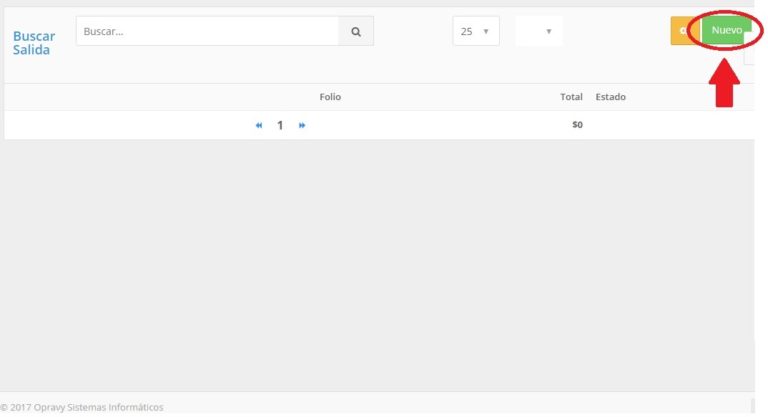Go to next page with double-right arrows
The image size is (768, 417).
click(302, 125)
